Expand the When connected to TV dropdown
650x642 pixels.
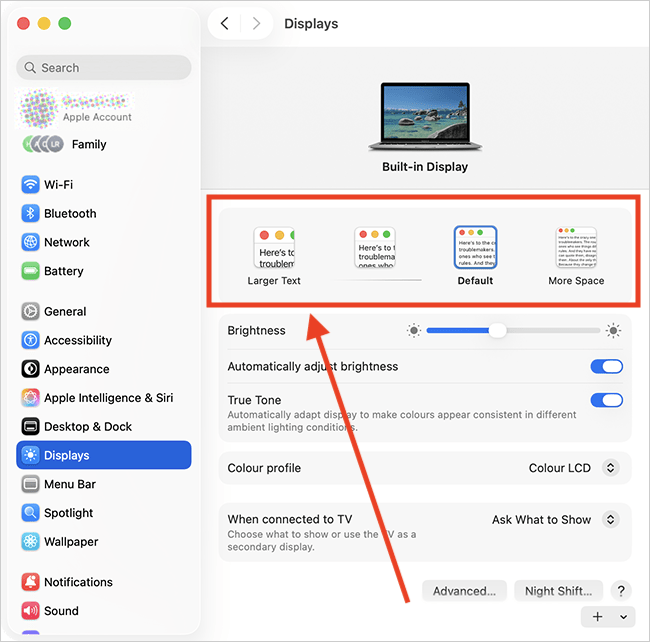[x=611, y=520]
